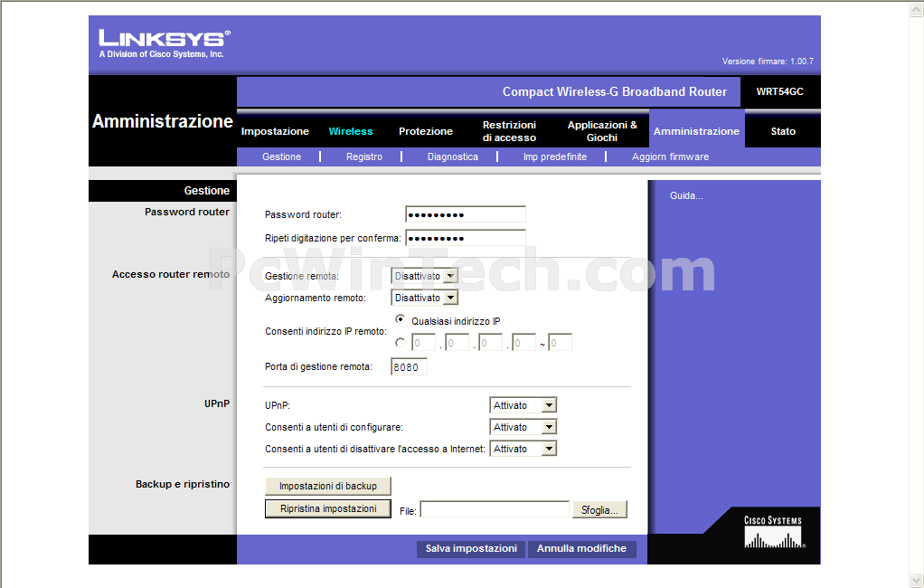The image size is (924, 588).
Task: Click the 'Sfoglia...' browse button
Action: pyautogui.click(x=600, y=509)
